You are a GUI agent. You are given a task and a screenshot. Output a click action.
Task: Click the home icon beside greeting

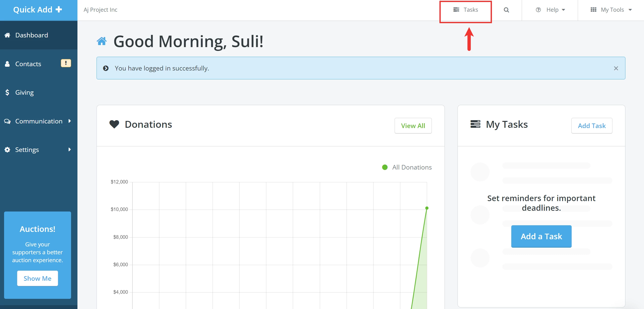102,41
